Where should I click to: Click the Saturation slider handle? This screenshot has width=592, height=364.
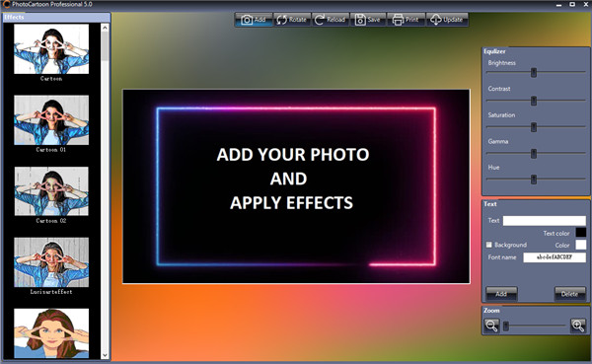[534, 127]
